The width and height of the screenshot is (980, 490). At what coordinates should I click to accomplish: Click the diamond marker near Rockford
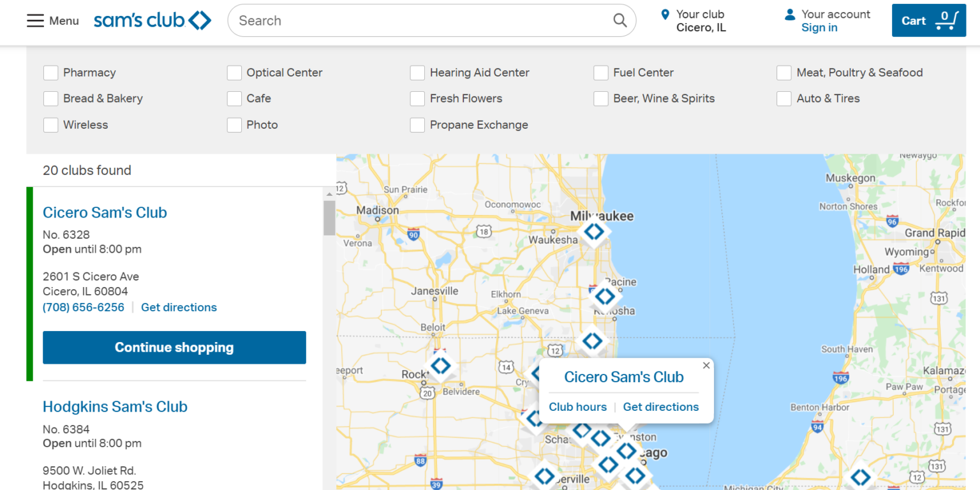[440, 367]
